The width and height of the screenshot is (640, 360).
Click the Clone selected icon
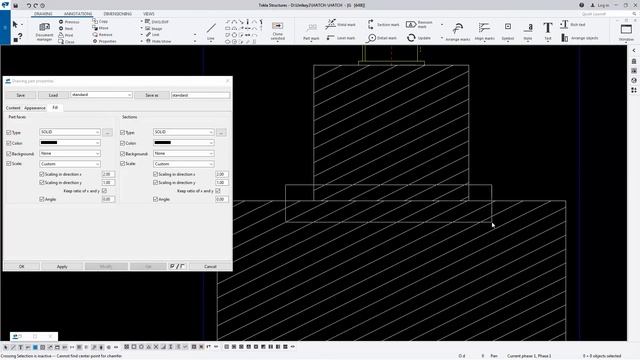(x=278, y=31)
